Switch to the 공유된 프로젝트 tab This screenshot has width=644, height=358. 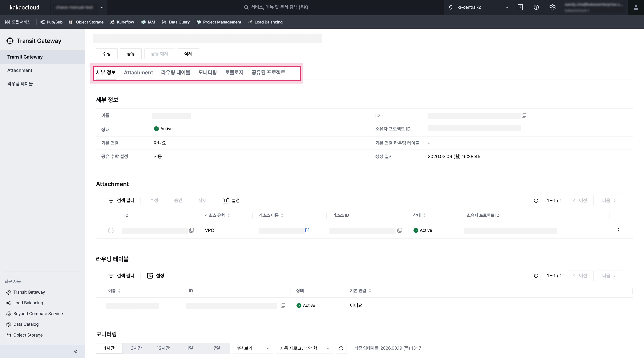268,73
